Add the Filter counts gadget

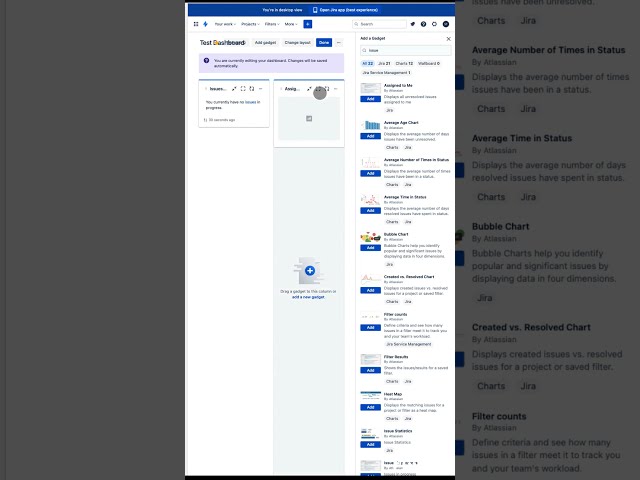[371, 327]
